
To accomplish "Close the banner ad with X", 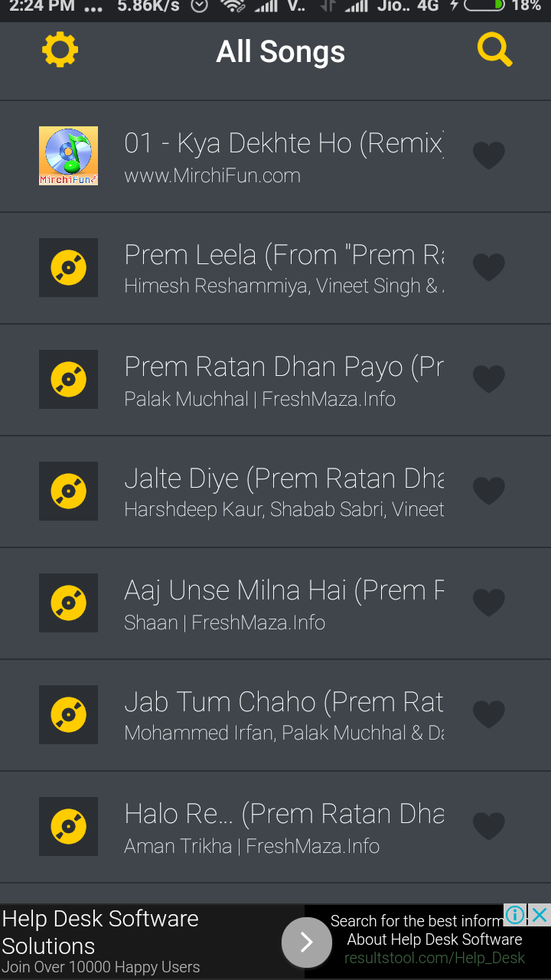I will point(540,914).
